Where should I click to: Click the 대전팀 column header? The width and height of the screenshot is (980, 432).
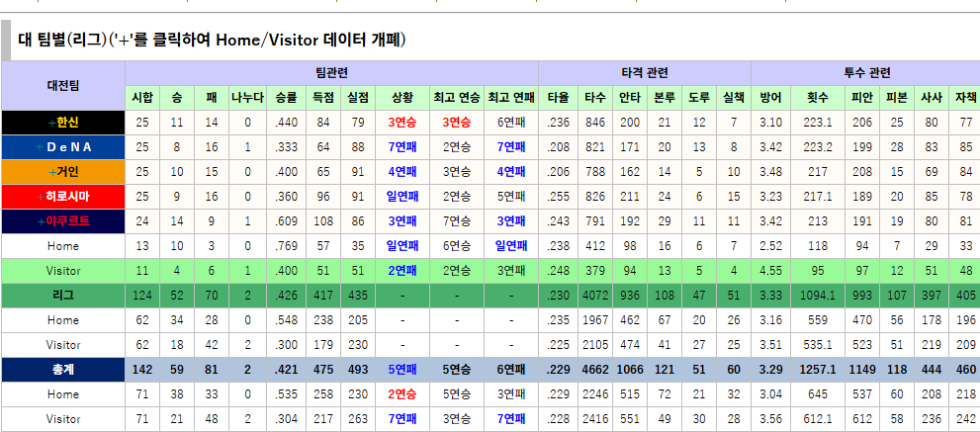point(63,85)
